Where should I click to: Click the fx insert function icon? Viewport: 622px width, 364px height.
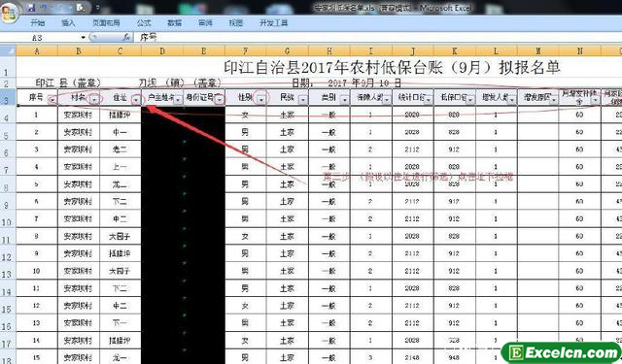[126, 37]
